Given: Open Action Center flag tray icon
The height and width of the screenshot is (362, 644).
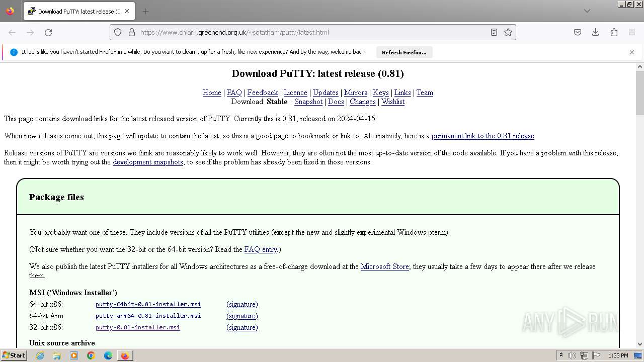Looking at the screenshot, I should pos(596,355).
